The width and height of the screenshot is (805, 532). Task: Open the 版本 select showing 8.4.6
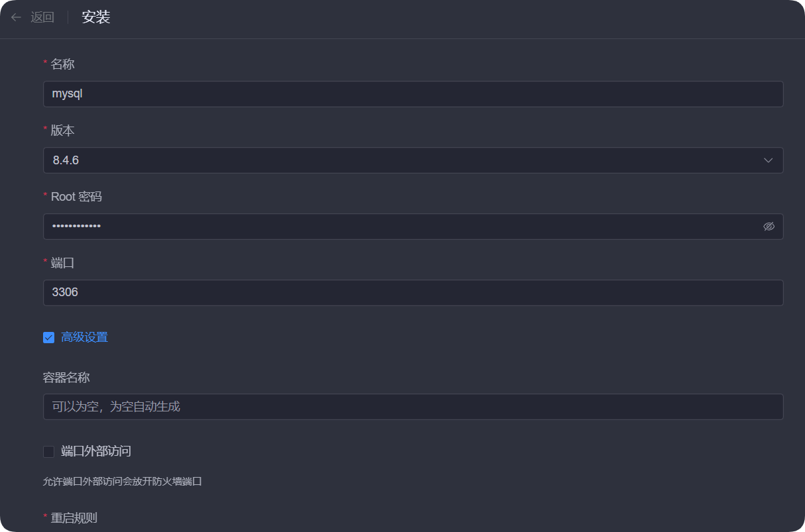click(398, 160)
